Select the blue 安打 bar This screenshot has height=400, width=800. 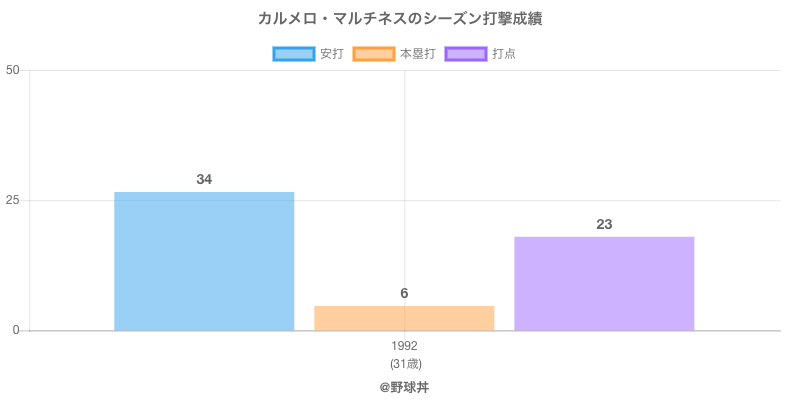(204, 261)
